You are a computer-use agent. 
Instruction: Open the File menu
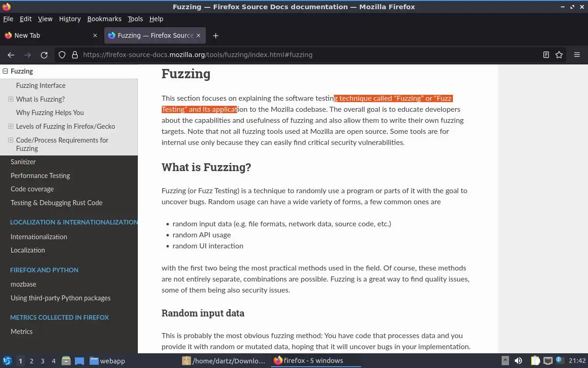8,19
